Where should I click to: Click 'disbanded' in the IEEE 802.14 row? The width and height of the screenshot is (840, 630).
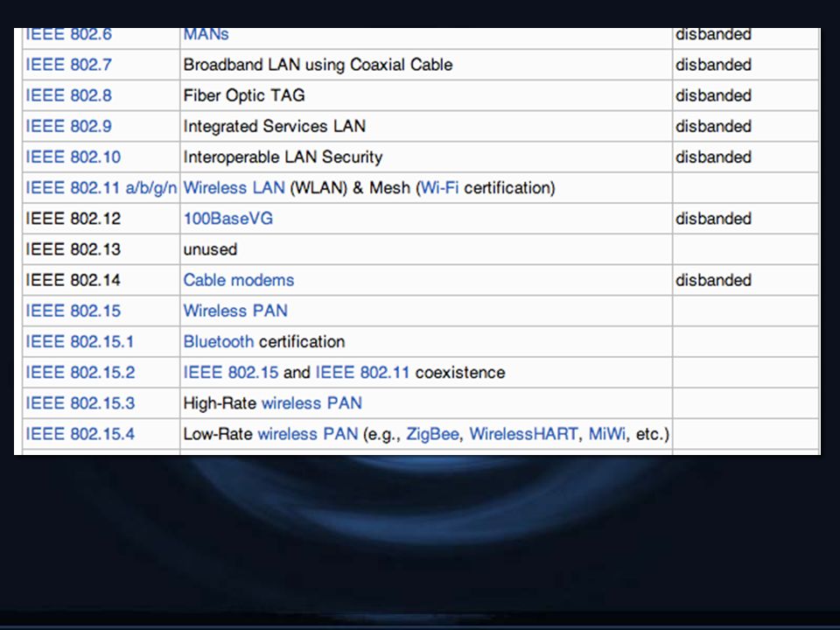tap(714, 280)
